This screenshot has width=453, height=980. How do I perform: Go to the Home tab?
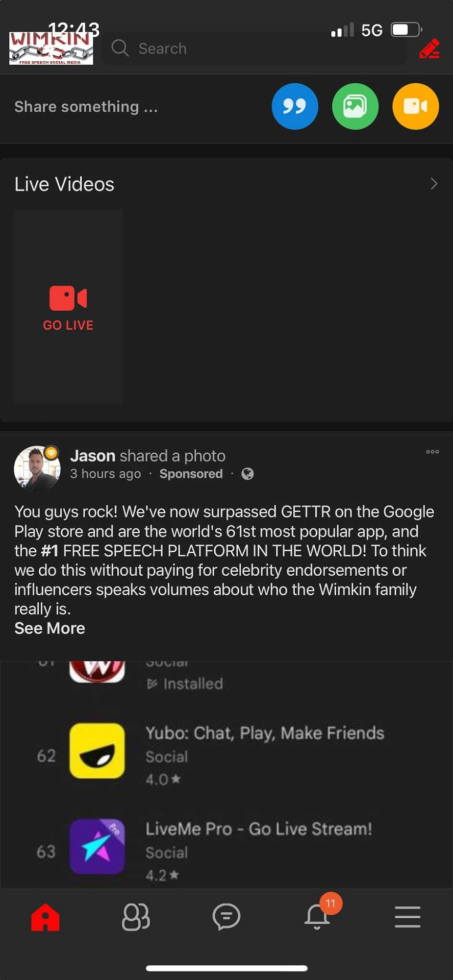coord(45,917)
